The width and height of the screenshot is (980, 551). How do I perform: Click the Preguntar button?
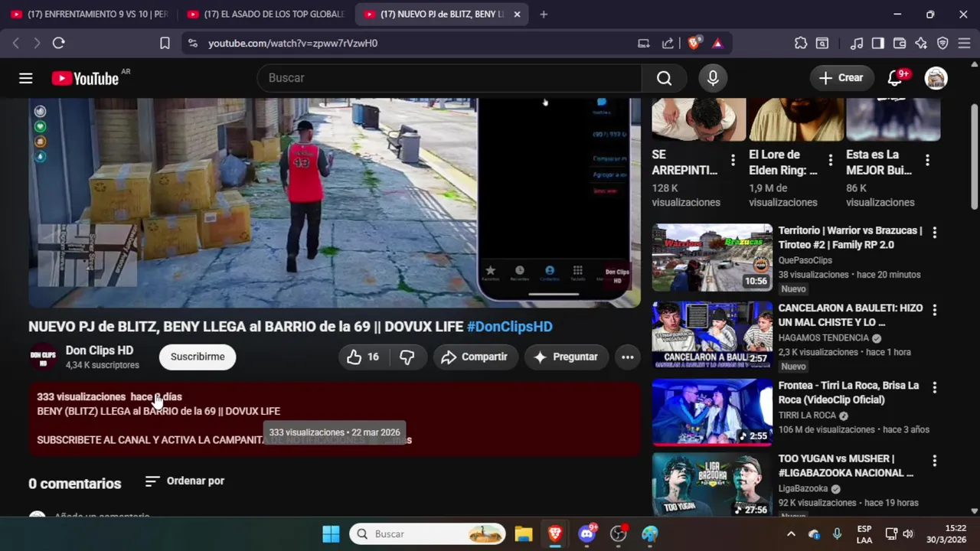pyautogui.click(x=566, y=357)
